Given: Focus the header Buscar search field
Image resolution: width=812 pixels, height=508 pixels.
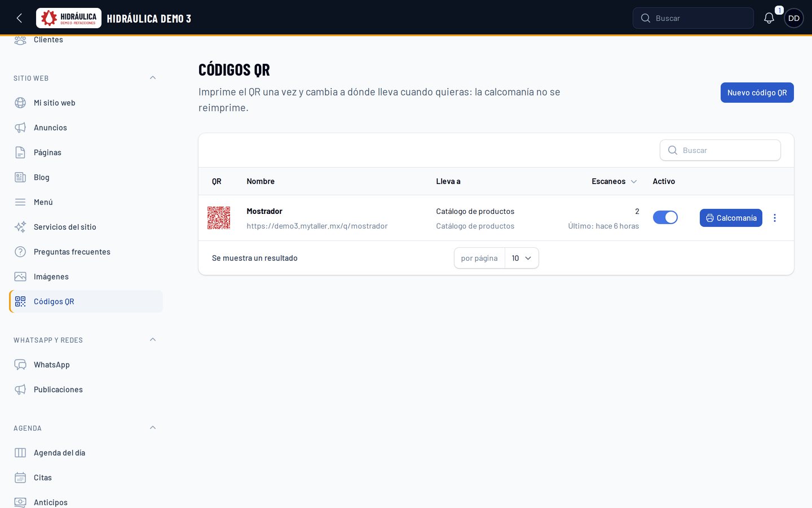Looking at the screenshot, I should click(693, 18).
